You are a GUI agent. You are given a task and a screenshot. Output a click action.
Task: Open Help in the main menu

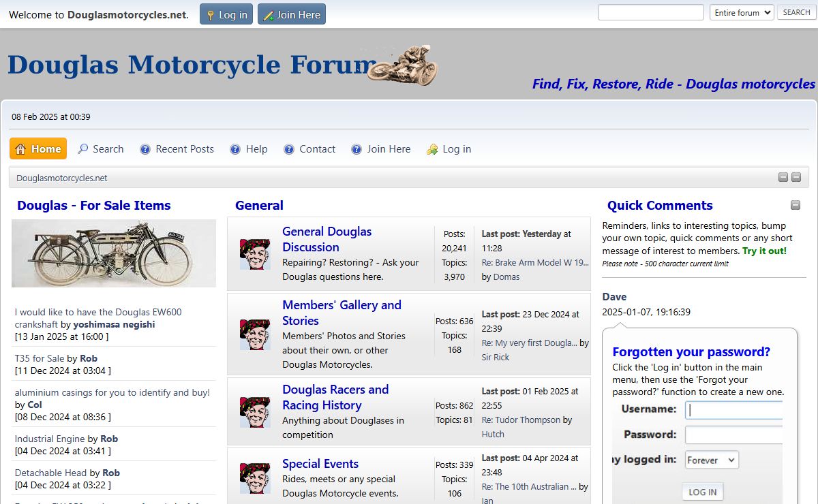(249, 149)
